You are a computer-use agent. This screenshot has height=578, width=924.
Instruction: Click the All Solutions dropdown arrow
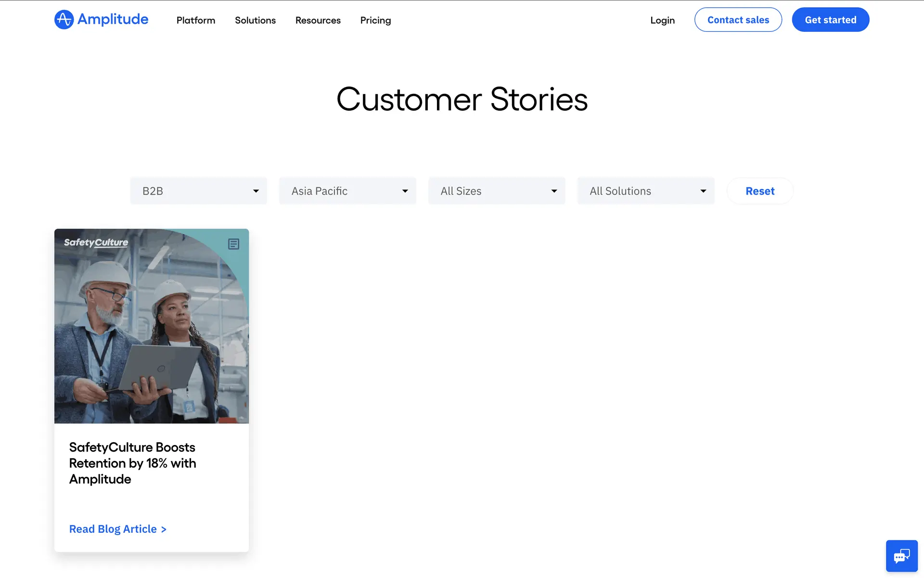[x=703, y=191]
